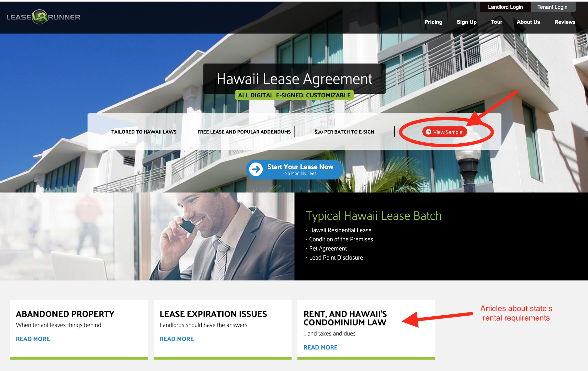Click the Abandoned Property article heading
The height and width of the screenshot is (371, 588).
pyautogui.click(x=65, y=314)
